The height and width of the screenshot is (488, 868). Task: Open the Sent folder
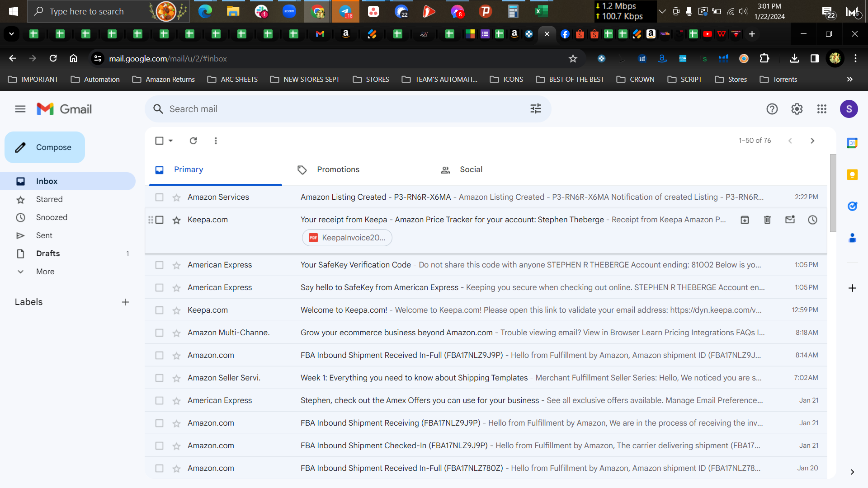(68, 235)
